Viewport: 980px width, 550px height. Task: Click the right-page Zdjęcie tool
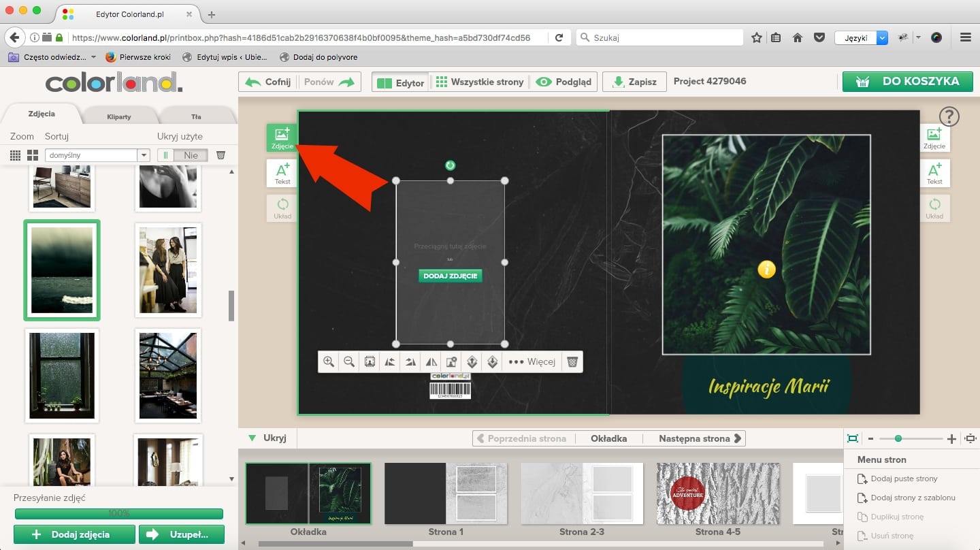click(934, 137)
